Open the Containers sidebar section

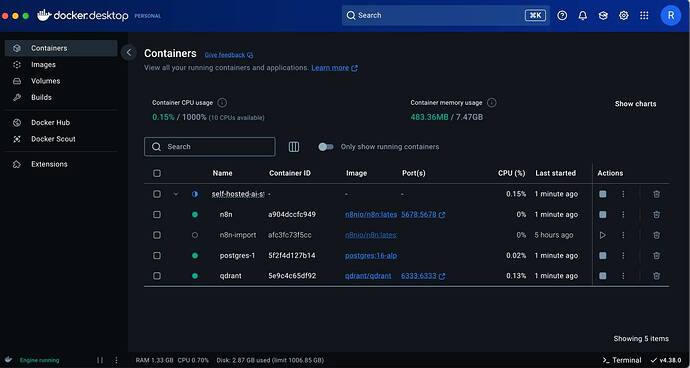point(61,48)
